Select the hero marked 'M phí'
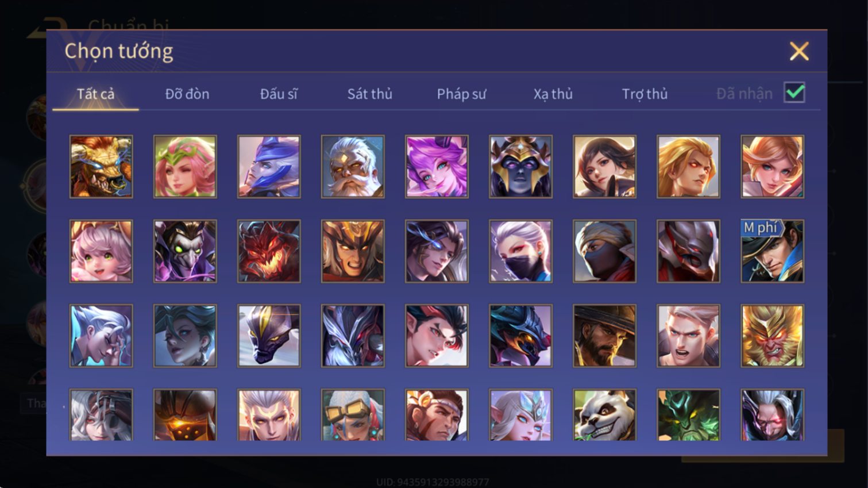Screen dimensions: 868x488 pos(772,251)
